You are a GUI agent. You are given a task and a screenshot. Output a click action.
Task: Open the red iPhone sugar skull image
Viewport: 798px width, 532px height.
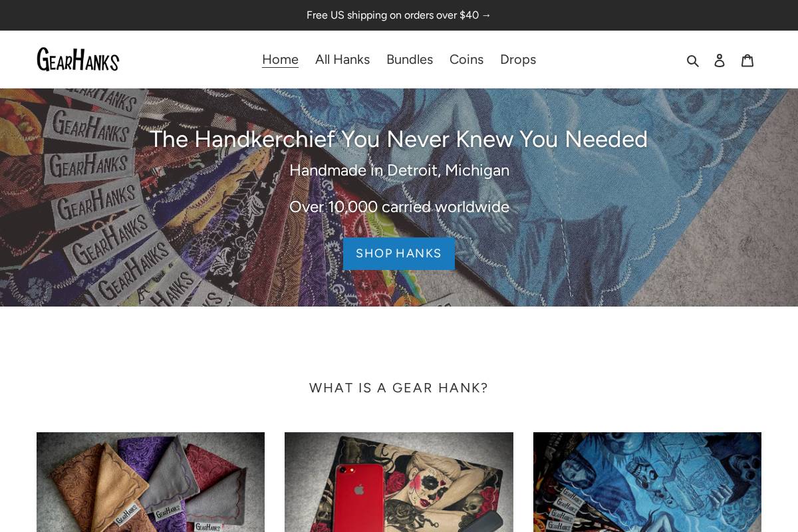[x=399, y=482]
